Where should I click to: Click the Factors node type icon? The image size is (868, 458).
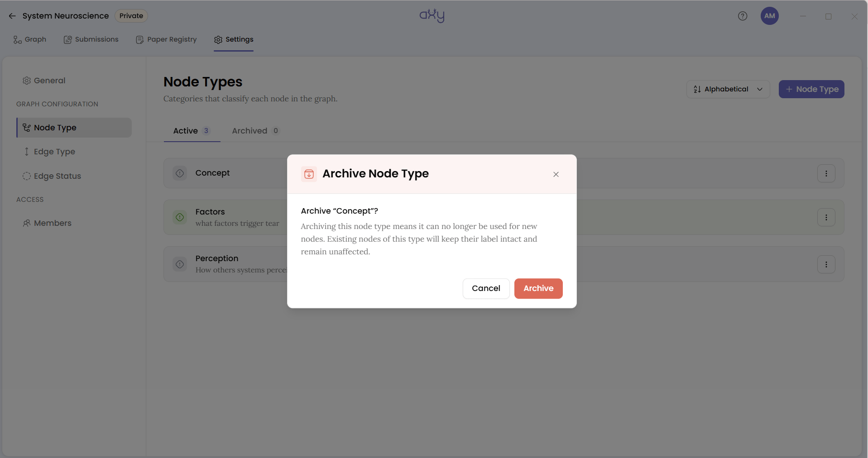(x=180, y=217)
